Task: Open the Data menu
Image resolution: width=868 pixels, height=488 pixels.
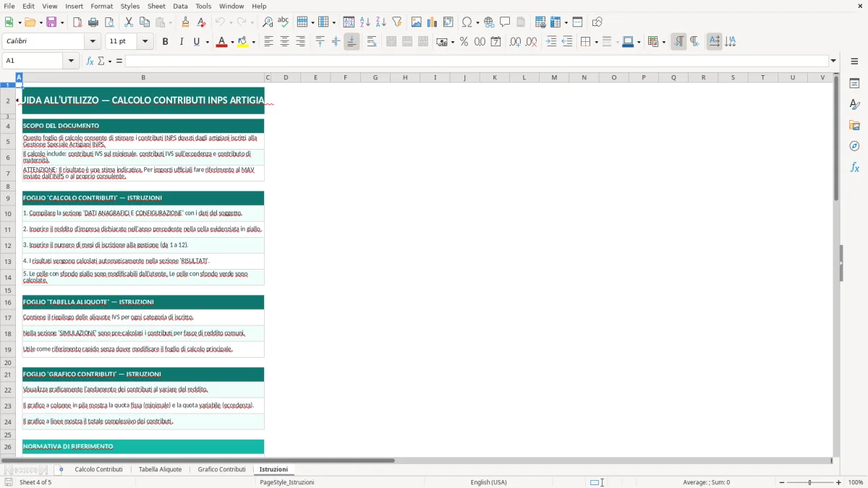Action: (x=180, y=6)
